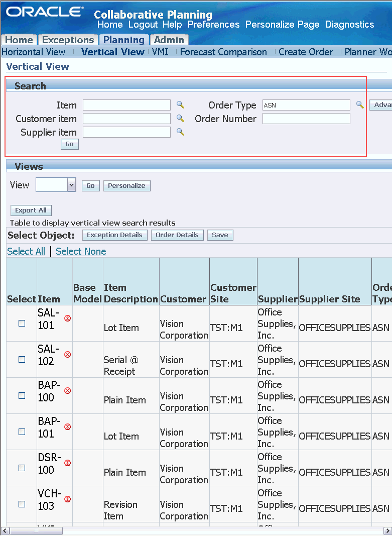The height and width of the screenshot is (536, 392).
Task: Switch to the Admin tab
Action: (169, 40)
